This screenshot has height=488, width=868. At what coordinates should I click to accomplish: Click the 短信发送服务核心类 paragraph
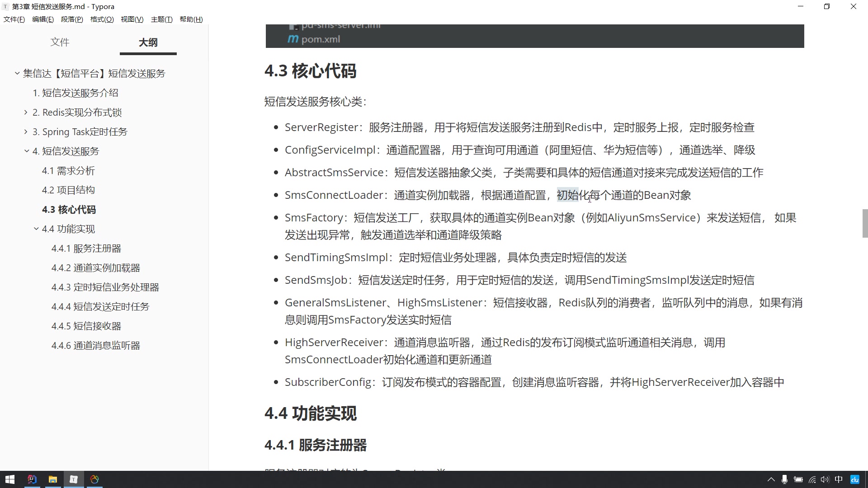pos(315,102)
